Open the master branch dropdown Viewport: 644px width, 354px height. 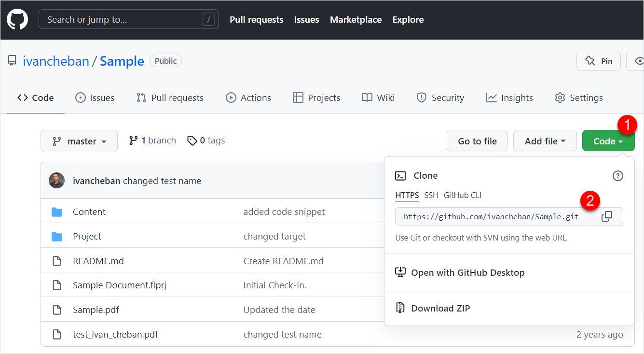click(79, 141)
